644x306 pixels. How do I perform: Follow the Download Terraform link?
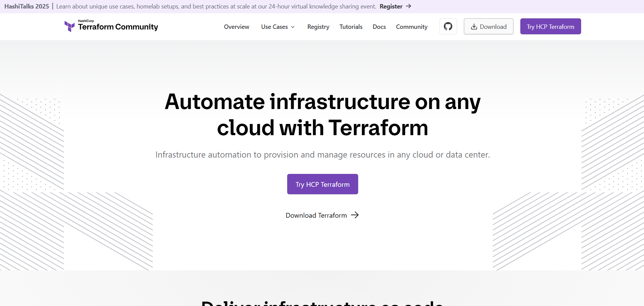322,215
